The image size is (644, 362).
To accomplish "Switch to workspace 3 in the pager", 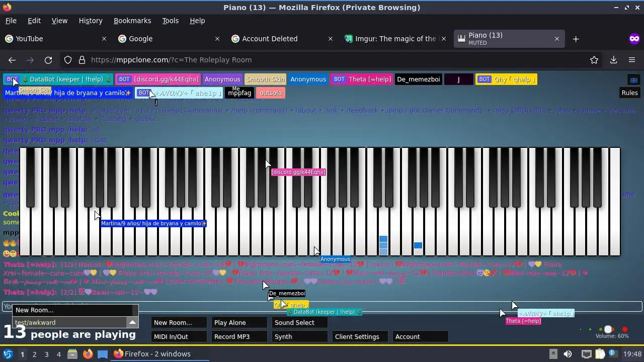I will coord(46,354).
